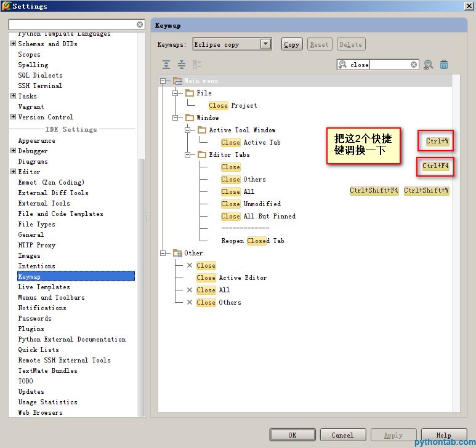
Task: Click the Ctrl+Shift+F4 shortcut label
Action: coord(374,191)
